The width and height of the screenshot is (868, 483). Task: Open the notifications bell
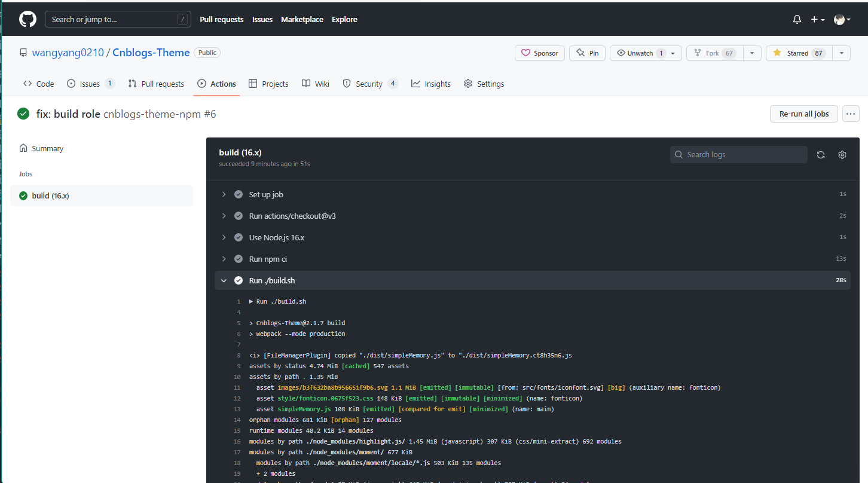click(x=797, y=20)
